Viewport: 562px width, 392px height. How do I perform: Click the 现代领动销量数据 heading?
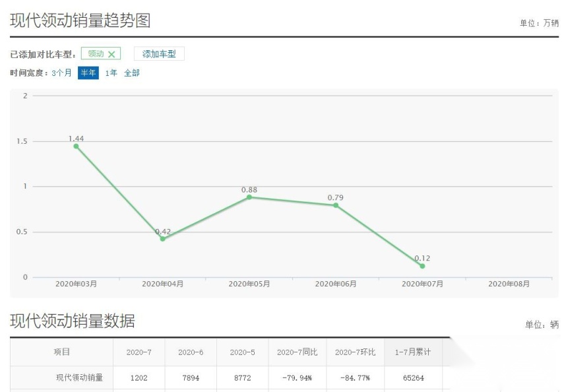coord(73,321)
